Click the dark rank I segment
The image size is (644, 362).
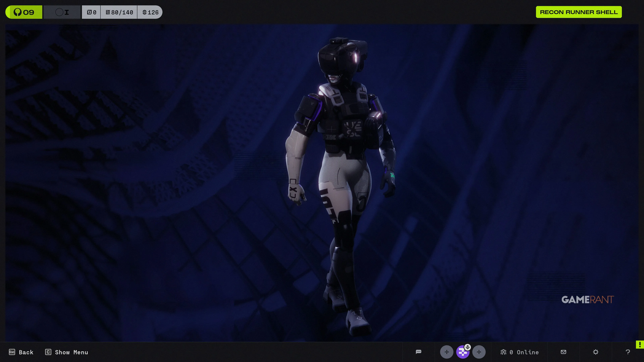tap(62, 12)
